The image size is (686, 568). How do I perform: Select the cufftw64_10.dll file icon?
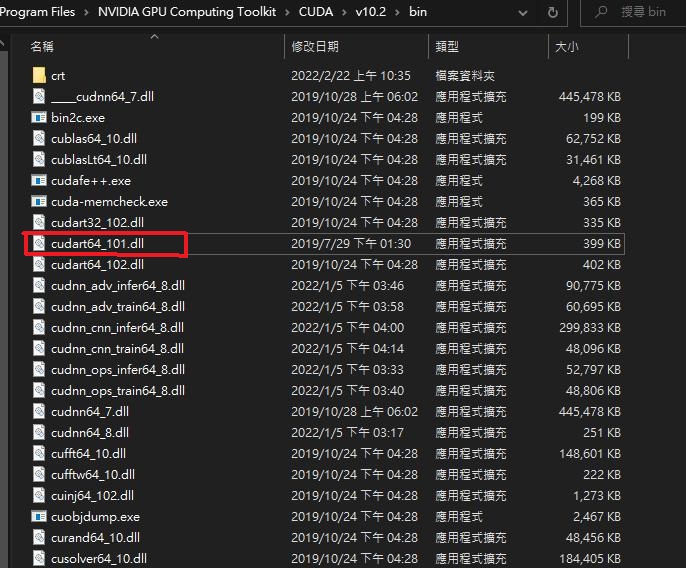[x=39, y=474]
